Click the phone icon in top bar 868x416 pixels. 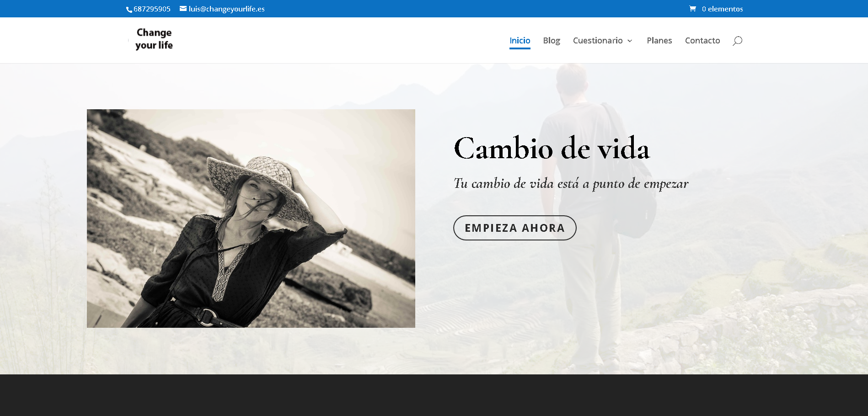point(129,10)
